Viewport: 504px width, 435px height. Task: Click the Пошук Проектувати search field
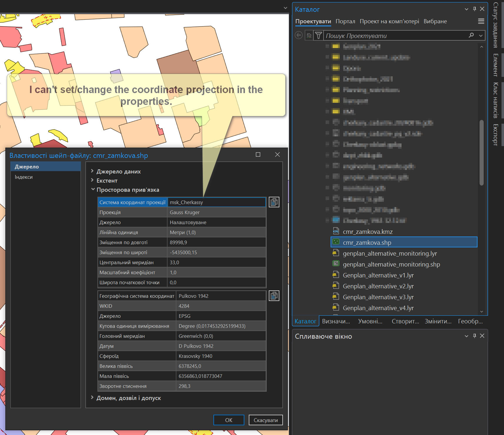[396, 36]
